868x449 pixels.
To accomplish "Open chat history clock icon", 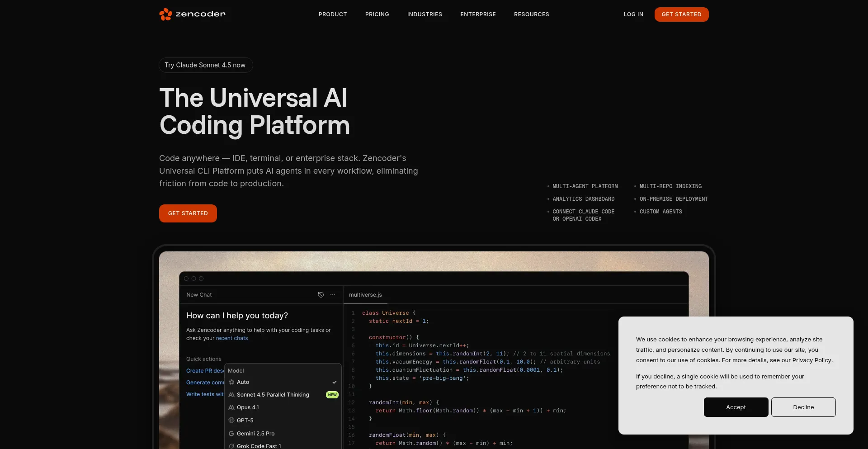I will click(321, 295).
